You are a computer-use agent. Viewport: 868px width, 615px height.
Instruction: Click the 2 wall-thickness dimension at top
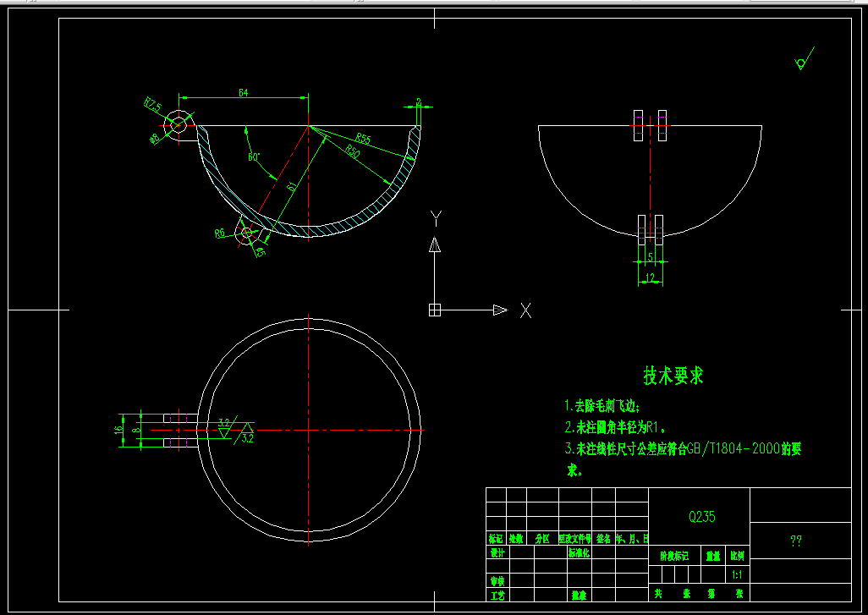419,102
